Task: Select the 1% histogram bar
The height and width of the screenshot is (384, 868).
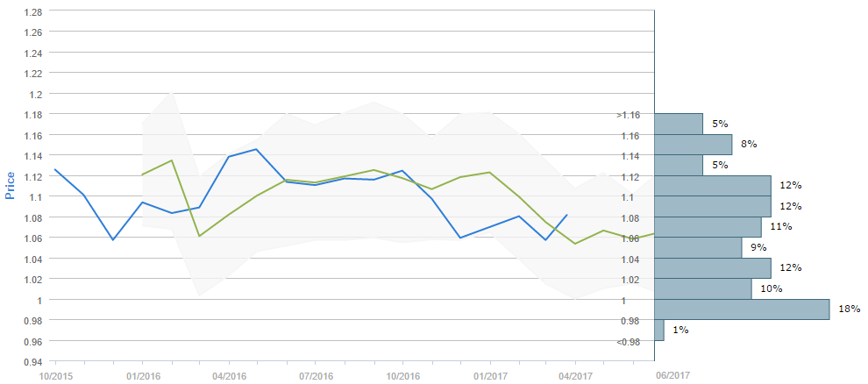Action: pos(659,330)
